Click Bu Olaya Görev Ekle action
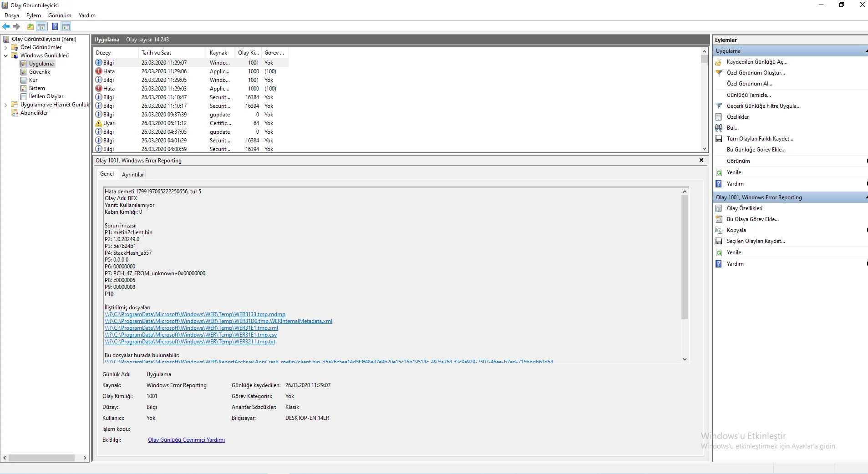This screenshot has height=474, width=868. 753,219
